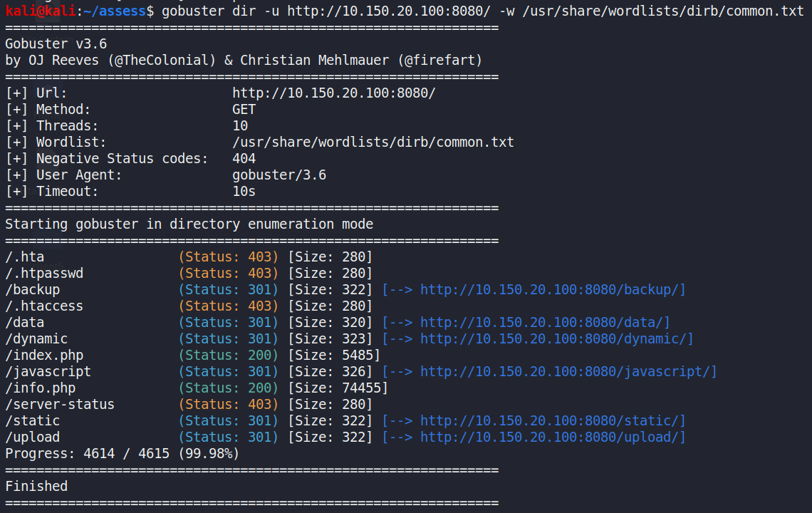Click the Threads value 10

240,126
